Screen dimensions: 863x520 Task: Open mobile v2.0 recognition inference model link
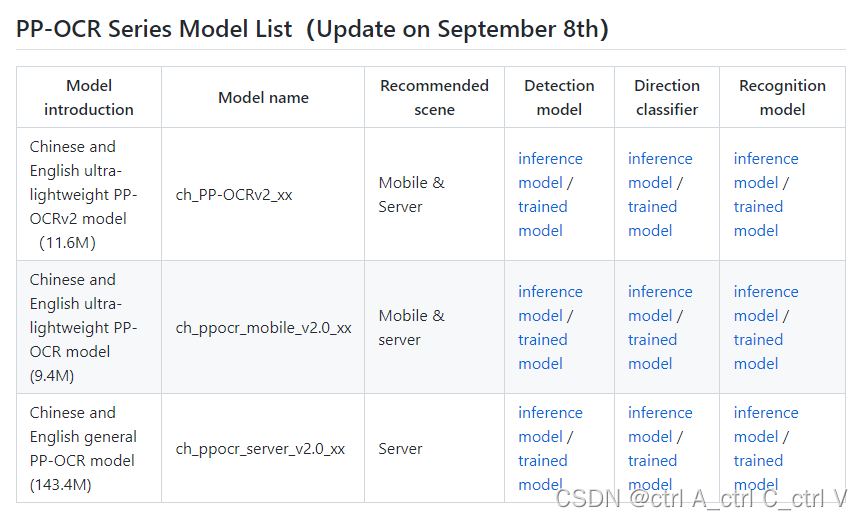point(766,304)
